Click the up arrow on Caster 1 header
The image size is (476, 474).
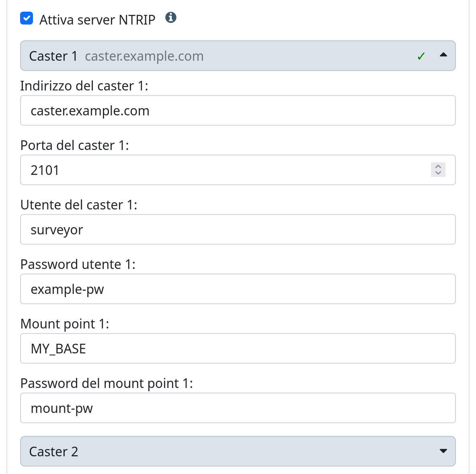443,55
